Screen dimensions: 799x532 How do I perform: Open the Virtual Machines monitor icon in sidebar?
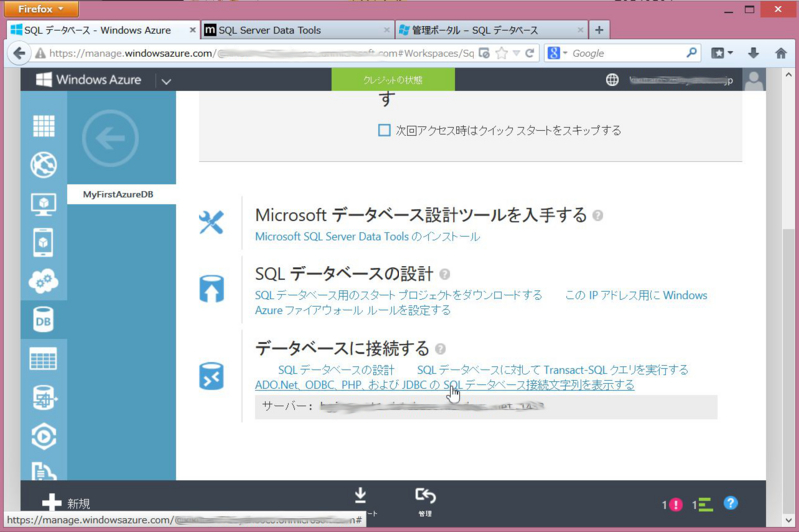[x=44, y=204]
